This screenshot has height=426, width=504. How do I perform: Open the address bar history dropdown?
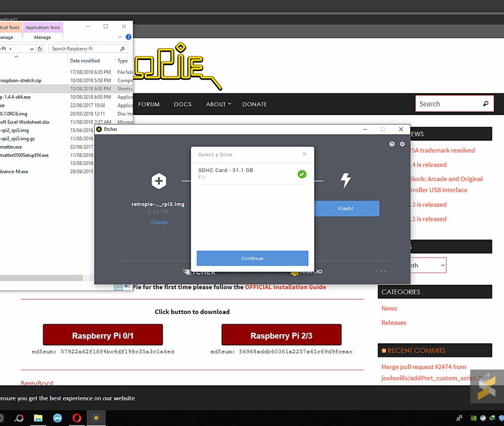pos(32,49)
